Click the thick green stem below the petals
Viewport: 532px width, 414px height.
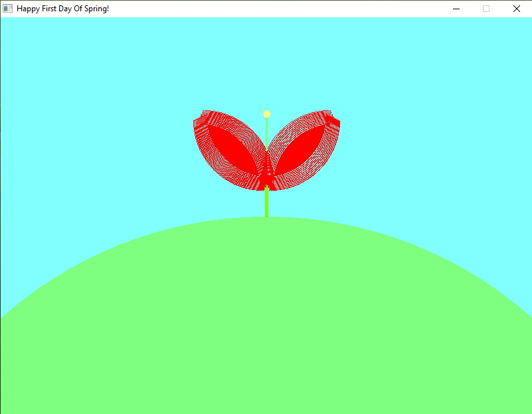[x=266, y=203]
